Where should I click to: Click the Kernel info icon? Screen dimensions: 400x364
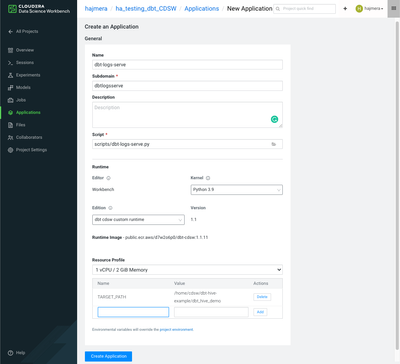(x=208, y=178)
